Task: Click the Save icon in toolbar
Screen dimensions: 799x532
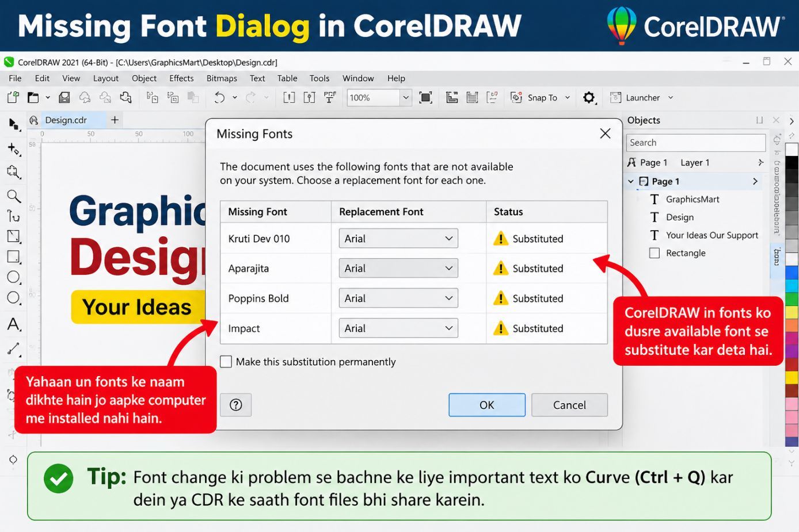Action: tap(64, 98)
